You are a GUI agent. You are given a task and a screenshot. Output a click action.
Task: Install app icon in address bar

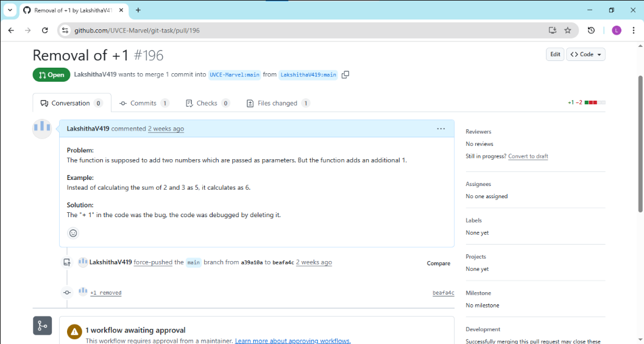tap(553, 30)
